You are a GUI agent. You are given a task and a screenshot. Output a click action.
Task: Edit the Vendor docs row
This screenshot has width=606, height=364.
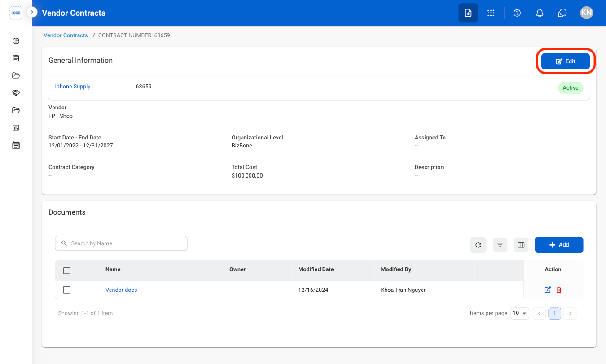[548, 290]
